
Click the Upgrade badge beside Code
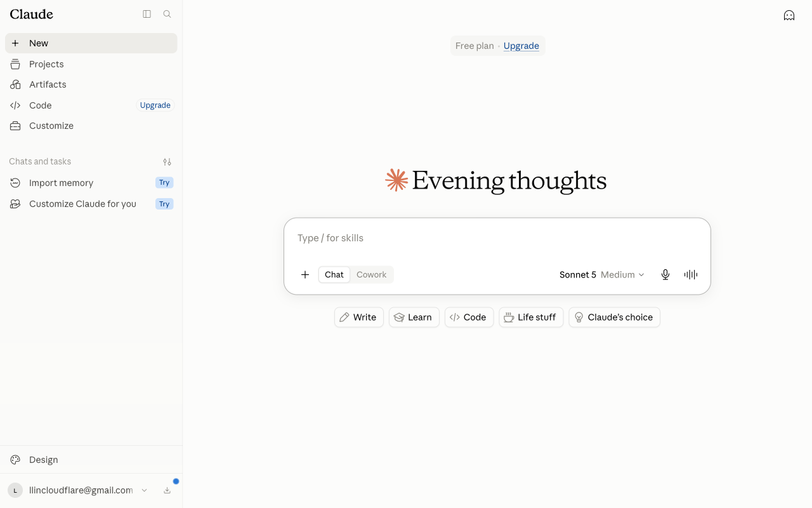tap(155, 105)
